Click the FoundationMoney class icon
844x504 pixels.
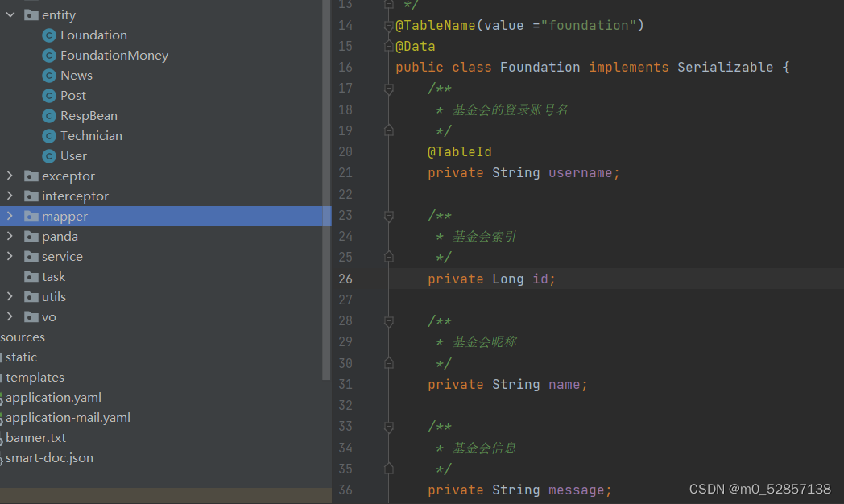(x=48, y=55)
